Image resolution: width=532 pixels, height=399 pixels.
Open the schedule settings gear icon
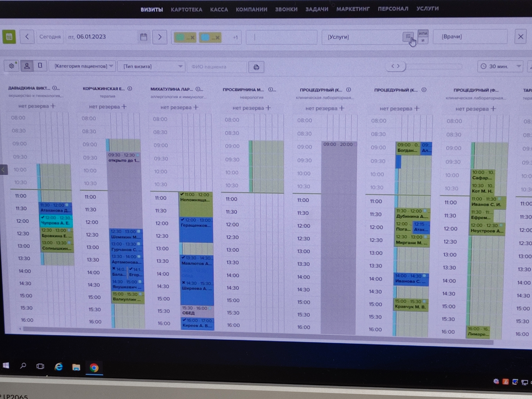(x=11, y=66)
